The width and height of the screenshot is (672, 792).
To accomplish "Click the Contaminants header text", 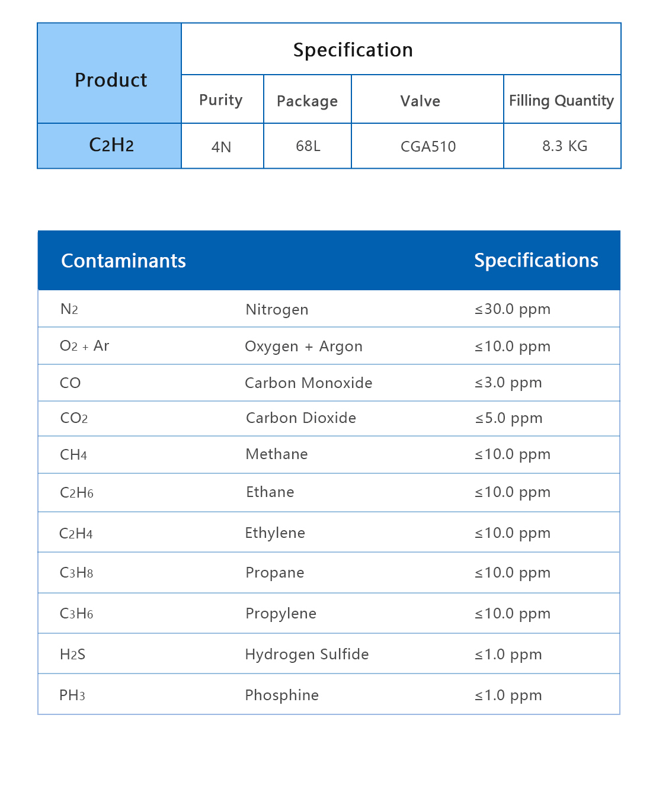I will point(123,261).
